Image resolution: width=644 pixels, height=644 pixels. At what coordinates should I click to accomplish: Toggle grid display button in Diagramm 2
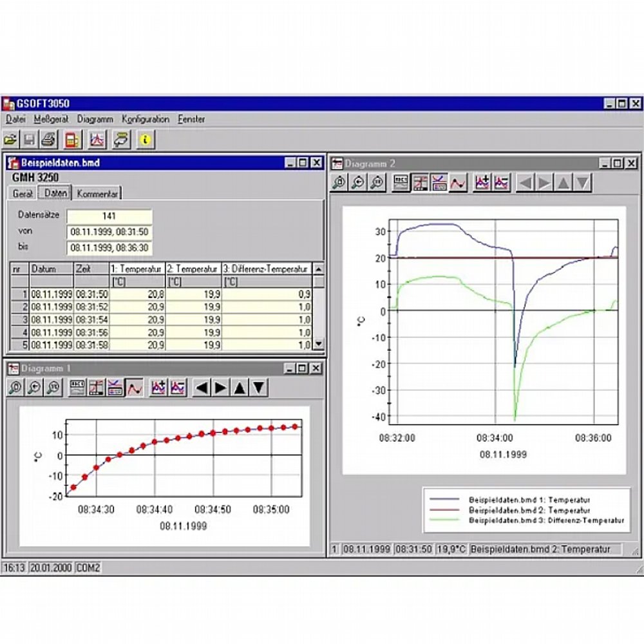tap(421, 183)
